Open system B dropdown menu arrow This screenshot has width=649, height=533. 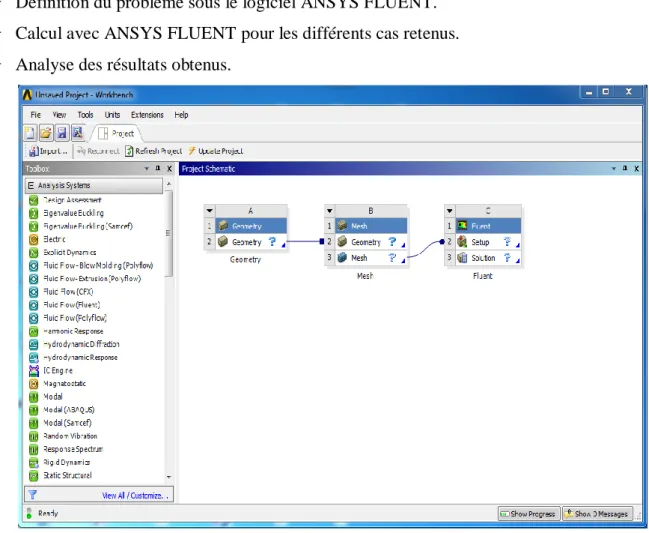[x=329, y=211]
